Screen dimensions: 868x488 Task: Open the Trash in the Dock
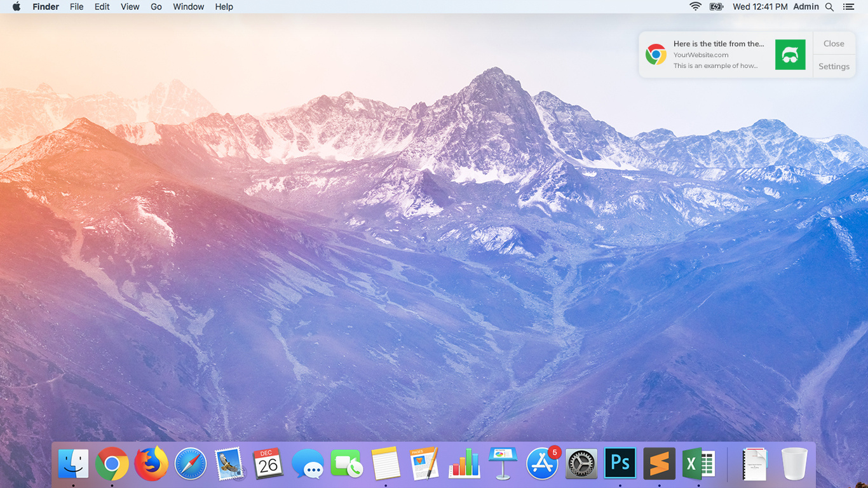(x=794, y=464)
